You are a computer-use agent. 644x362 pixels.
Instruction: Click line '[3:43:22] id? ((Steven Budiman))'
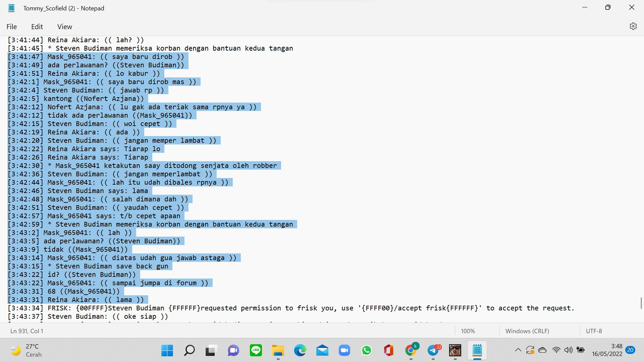72,275
